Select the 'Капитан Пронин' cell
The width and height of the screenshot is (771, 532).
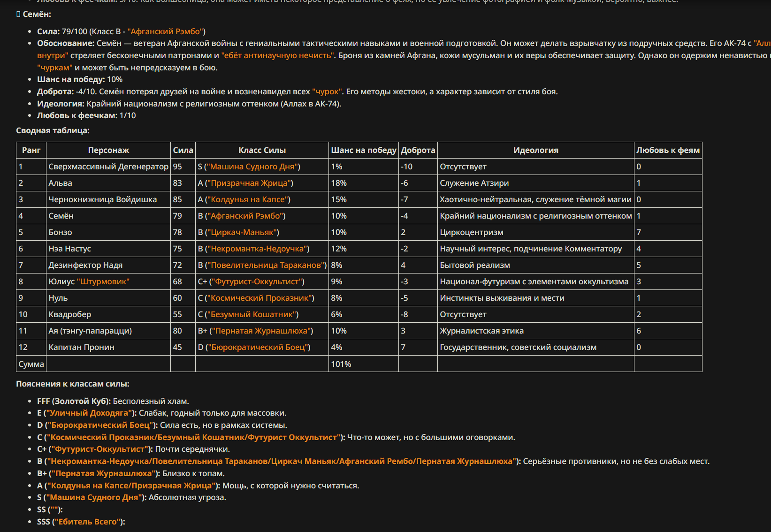coord(108,347)
